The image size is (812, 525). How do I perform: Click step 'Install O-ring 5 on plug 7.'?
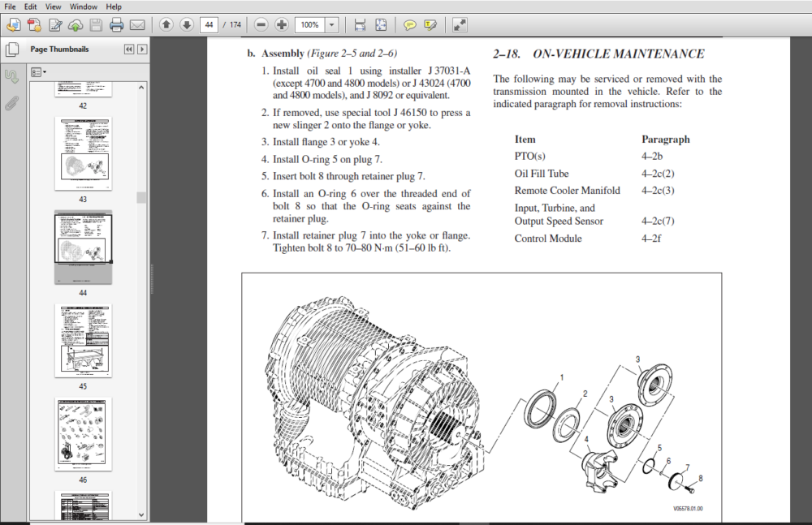pyautogui.click(x=327, y=160)
